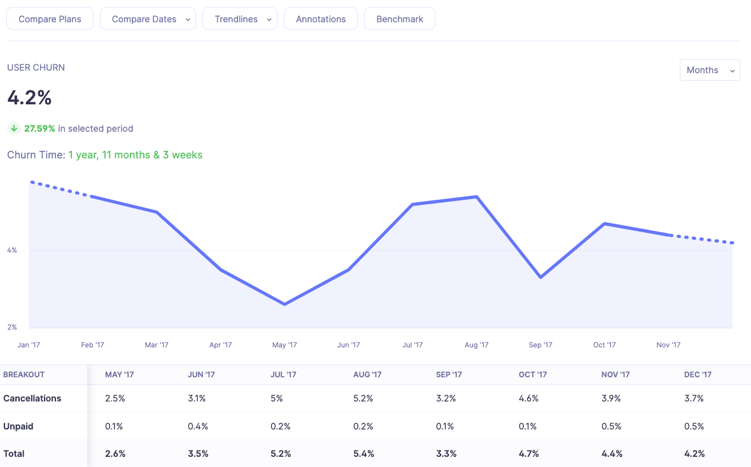Expand the Trendlines dropdown
The image size is (751, 467).
(240, 19)
